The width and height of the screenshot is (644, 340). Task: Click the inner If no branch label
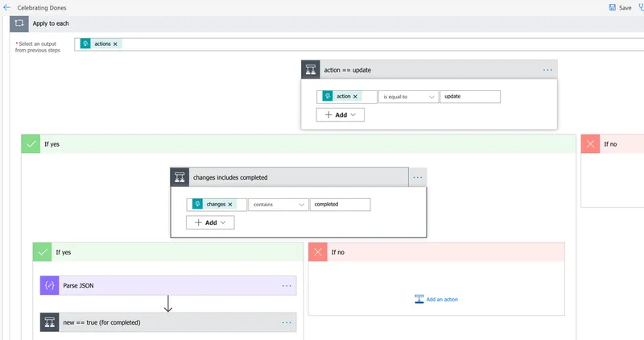tap(338, 252)
